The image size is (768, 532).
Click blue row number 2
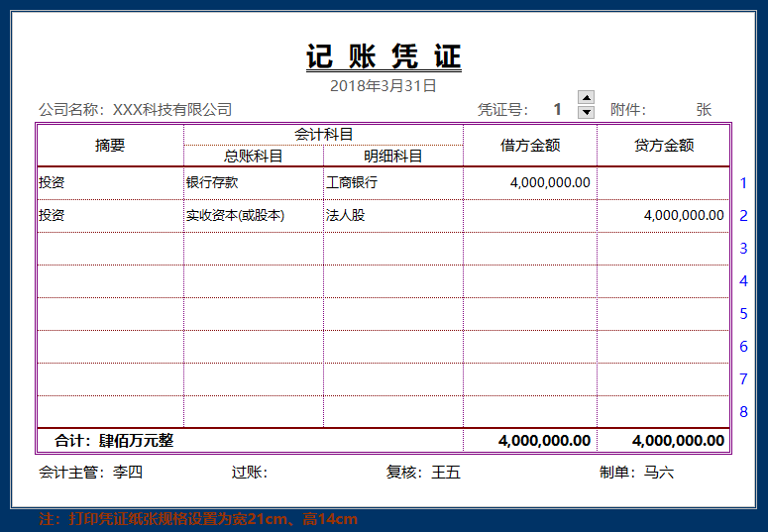tap(743, 216)
